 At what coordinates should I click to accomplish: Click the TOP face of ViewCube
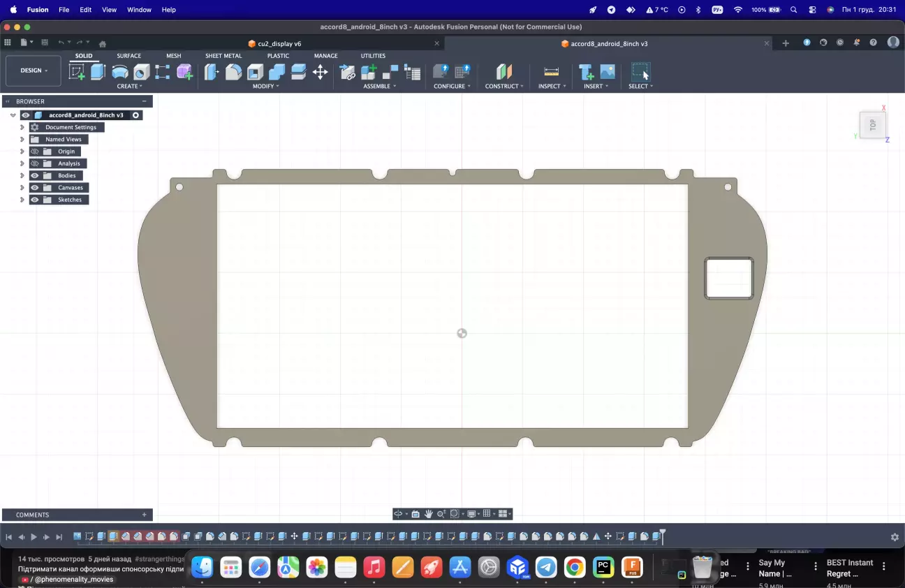(x=872, y=125)
